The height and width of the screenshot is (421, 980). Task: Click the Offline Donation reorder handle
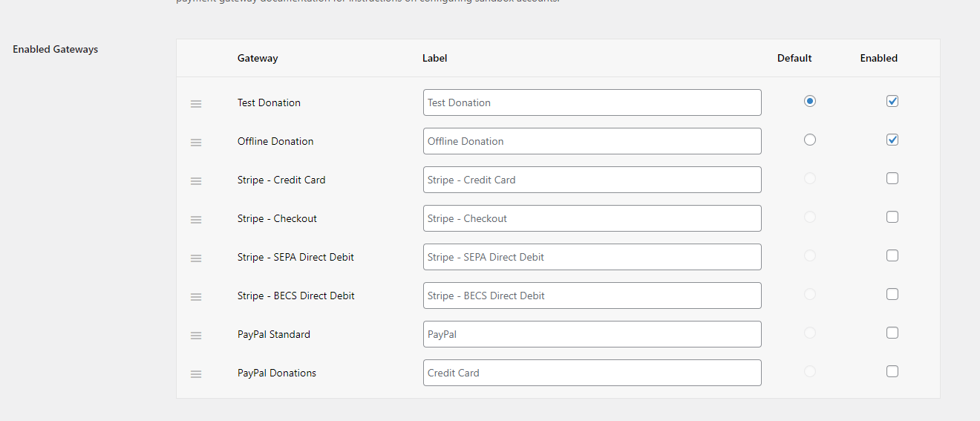point(196,143)
